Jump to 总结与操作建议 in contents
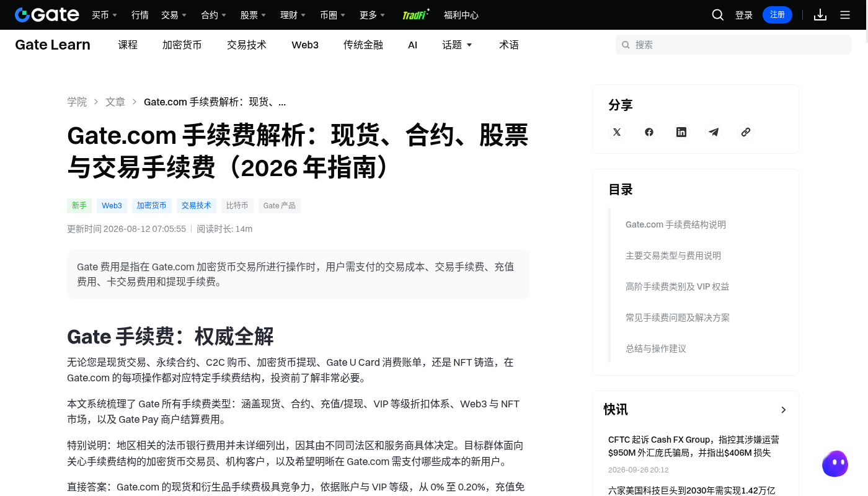 pyautogui.click(x=656, y=348)
